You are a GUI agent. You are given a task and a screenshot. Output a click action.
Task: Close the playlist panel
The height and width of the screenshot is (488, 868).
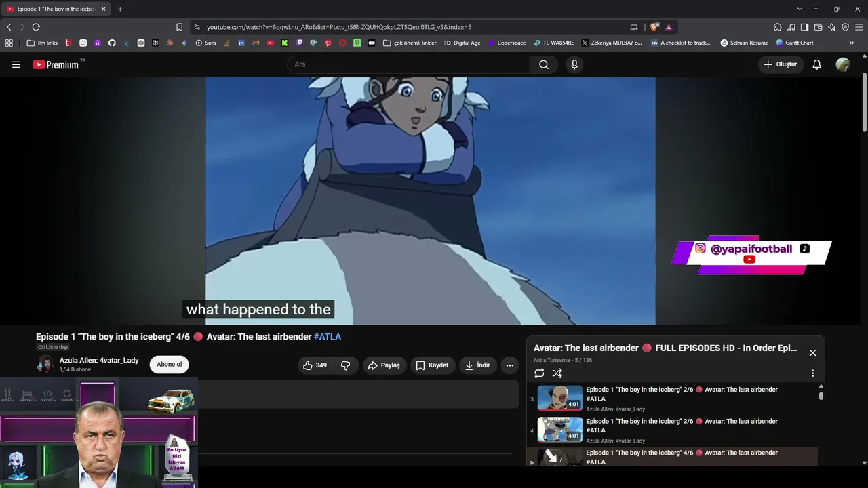coord(812,352)
